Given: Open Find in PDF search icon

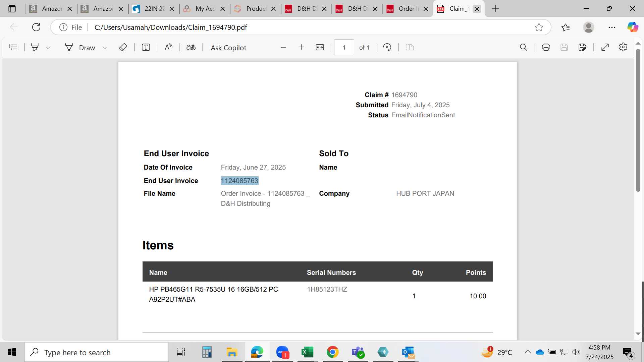Looking at the screenshot, I should [x=524, y=47].
